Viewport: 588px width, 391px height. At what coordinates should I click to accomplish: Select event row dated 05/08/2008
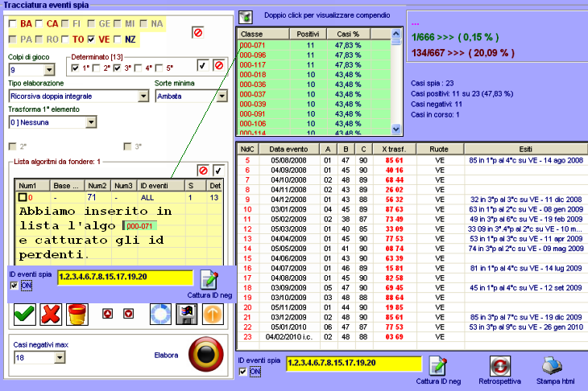tap(412, 160)
